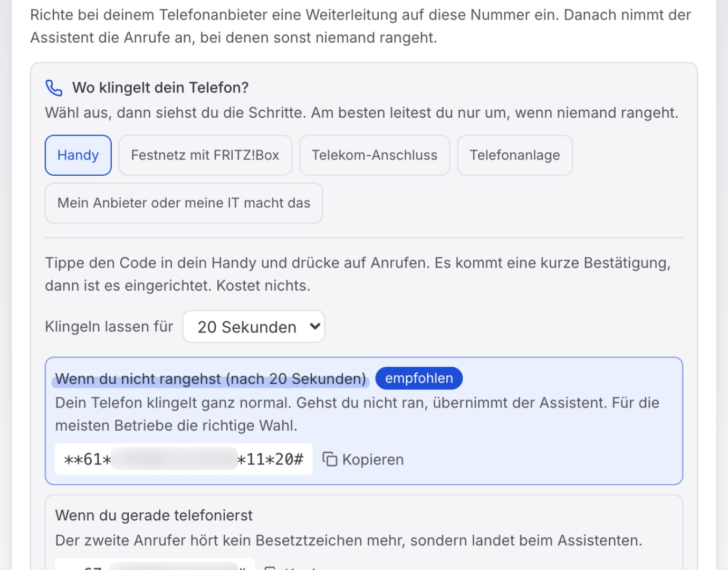Image resolution: width=728 pixels, height=570 pixels.
Task: Click the heading Wenn du gerade telefonierst
Action: click(x=154, y=515)
